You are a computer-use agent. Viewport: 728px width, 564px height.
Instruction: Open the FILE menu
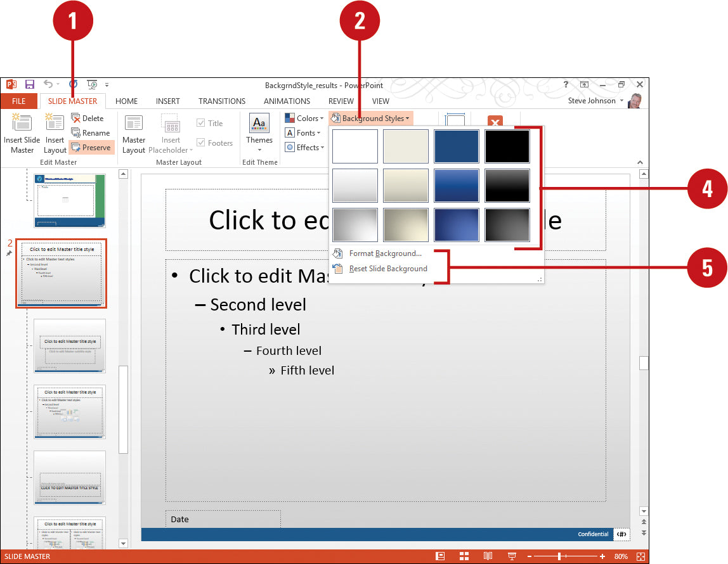[x=19, y=101]
